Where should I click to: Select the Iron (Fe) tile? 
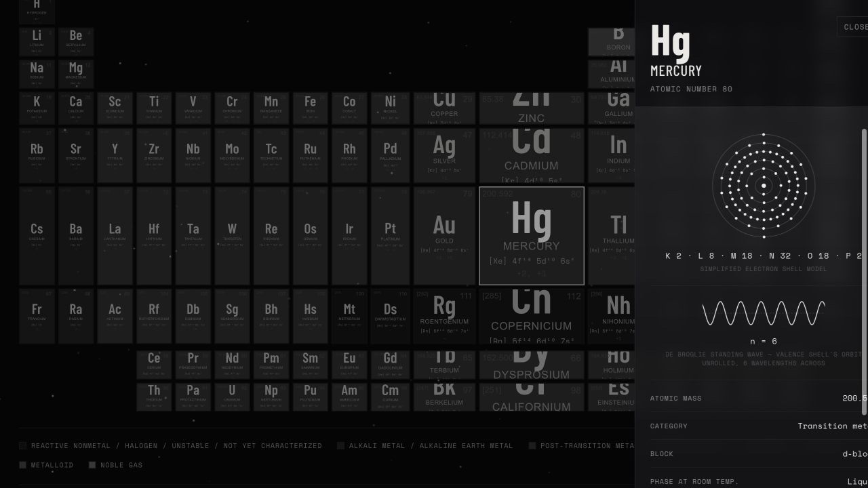point(310,108)
